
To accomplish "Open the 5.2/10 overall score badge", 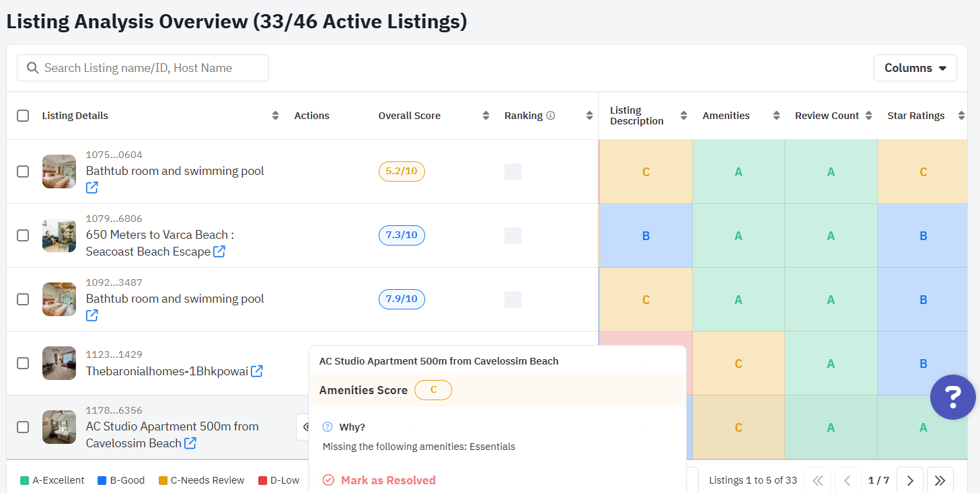I will [x=402, y=172].
